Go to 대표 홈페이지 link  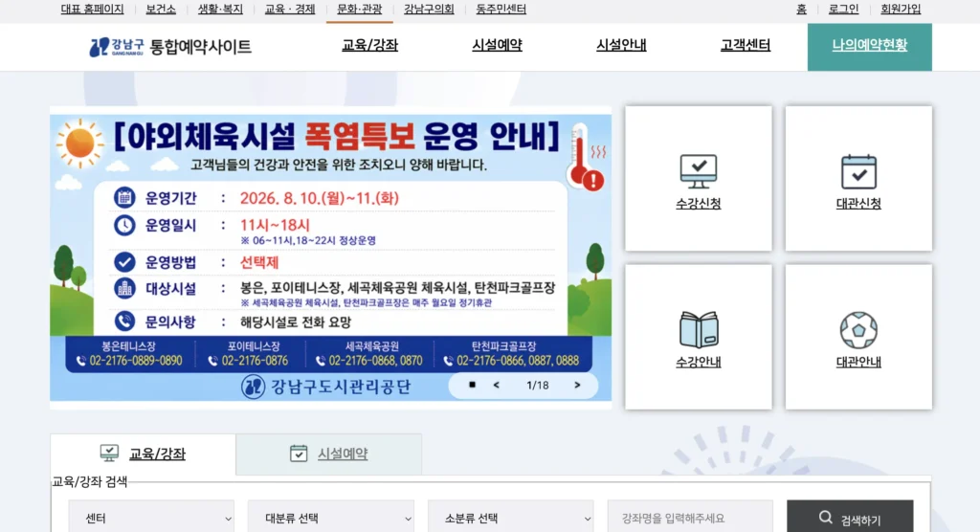(x=93, y=10)
